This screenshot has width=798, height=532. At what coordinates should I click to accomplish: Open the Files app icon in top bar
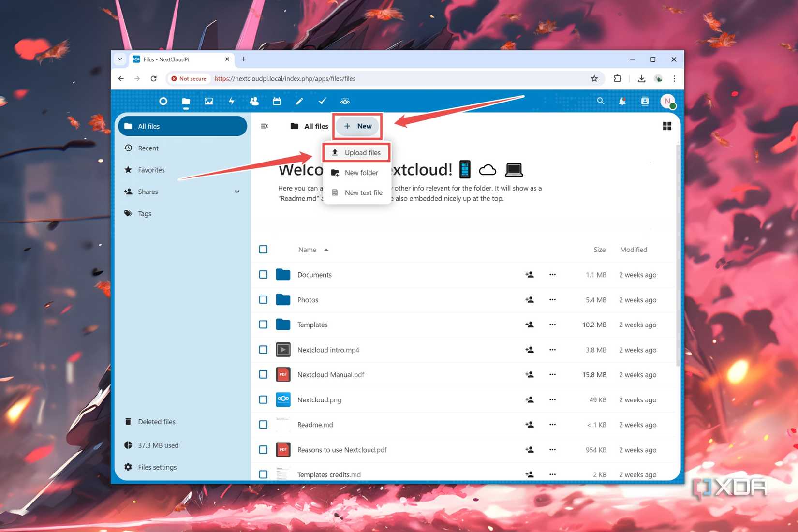[x=186, y=101]
